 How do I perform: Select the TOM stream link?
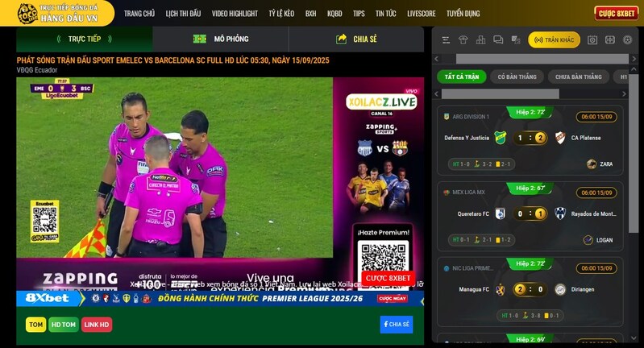point(35,325)
